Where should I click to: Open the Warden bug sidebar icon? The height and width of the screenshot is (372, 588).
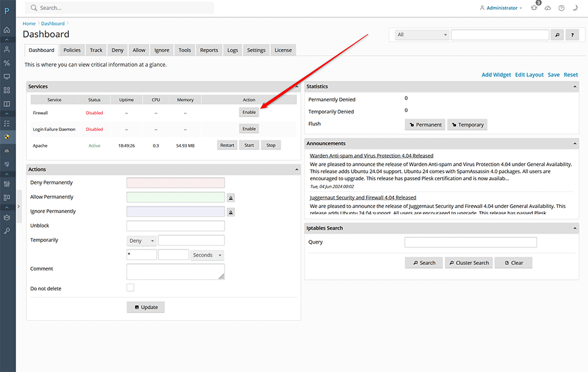pos(7,150)
